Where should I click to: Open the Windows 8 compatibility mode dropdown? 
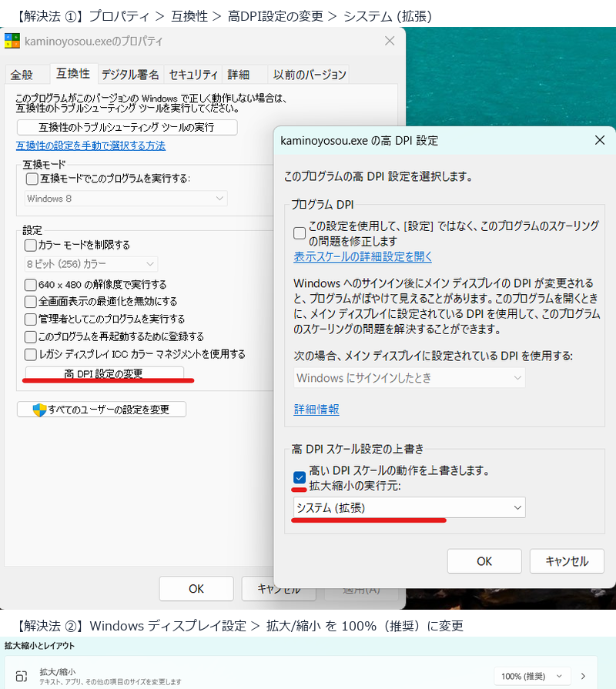(126, 199)
